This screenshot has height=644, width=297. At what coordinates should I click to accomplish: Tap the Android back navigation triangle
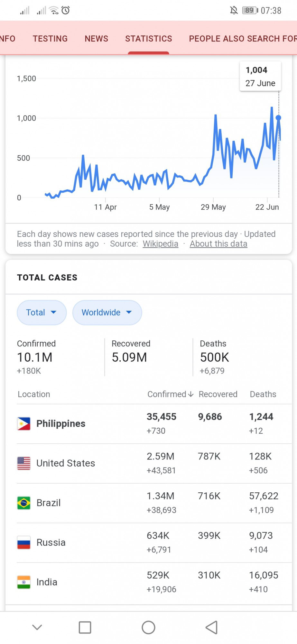coord(212,627)
